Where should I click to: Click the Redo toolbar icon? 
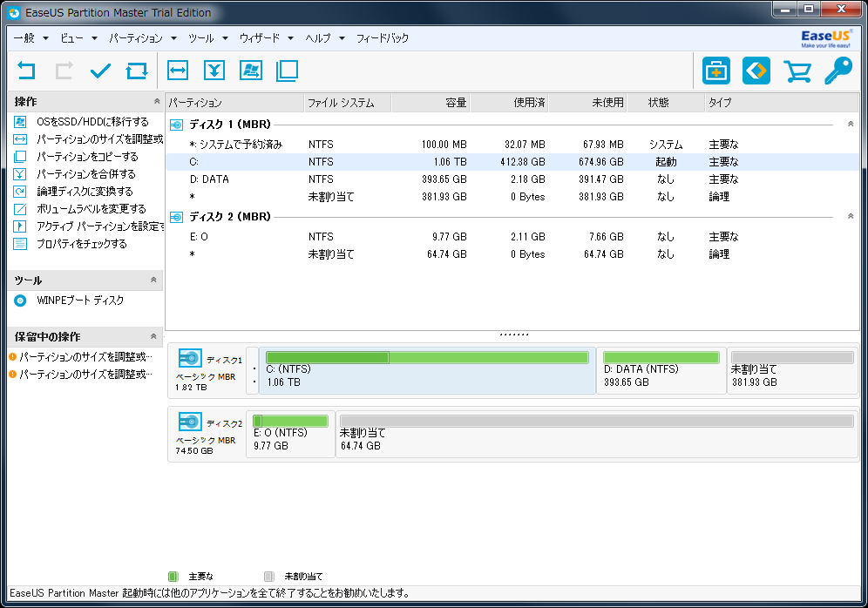(64, 71)
